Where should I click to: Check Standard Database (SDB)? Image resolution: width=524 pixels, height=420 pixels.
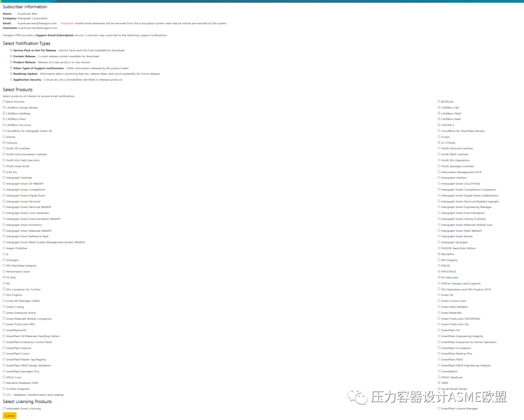[x=4, y=383]
